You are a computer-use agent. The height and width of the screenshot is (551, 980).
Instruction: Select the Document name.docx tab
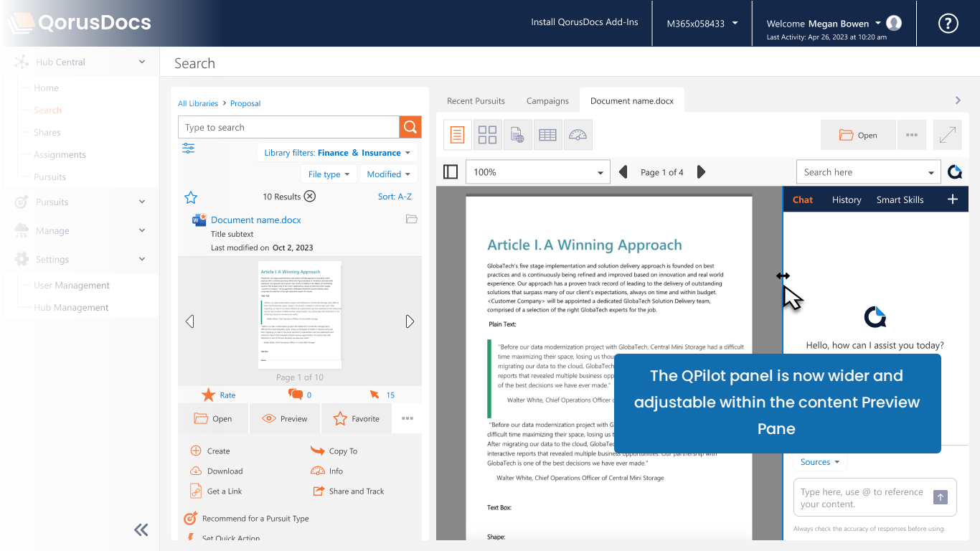tap(632, 100)
